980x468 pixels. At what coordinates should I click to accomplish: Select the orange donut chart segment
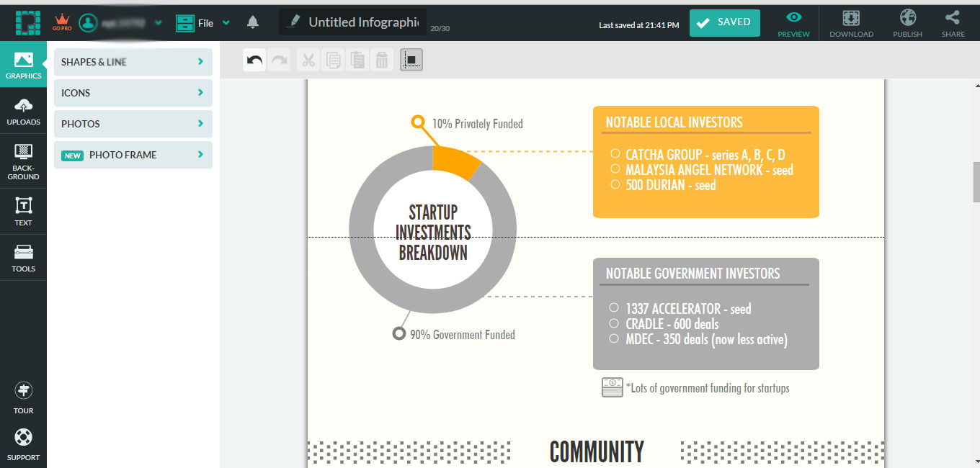point(455,161)
